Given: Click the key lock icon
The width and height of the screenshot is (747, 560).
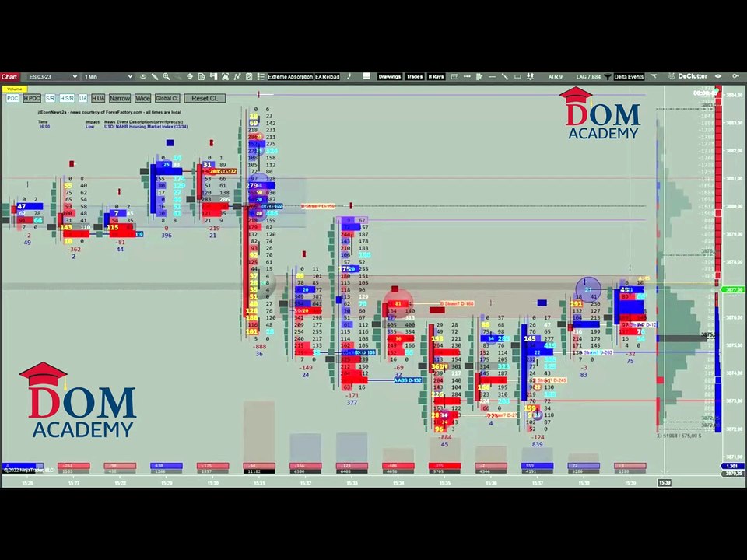Looking at the screenshot, I should click(x=736, y=76).
